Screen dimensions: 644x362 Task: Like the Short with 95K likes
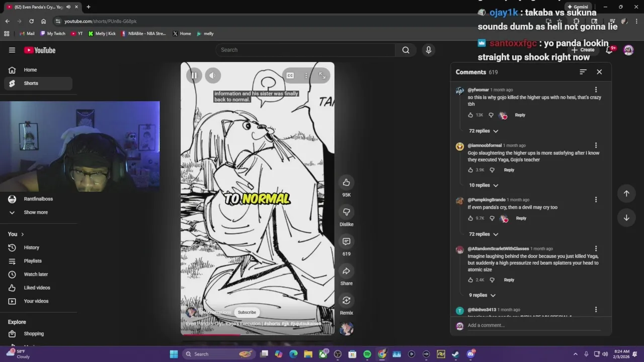click(x=346, y=183)
